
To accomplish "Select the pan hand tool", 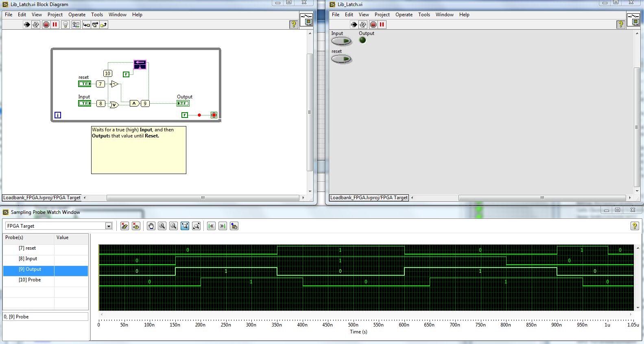I will click(151, 226).
